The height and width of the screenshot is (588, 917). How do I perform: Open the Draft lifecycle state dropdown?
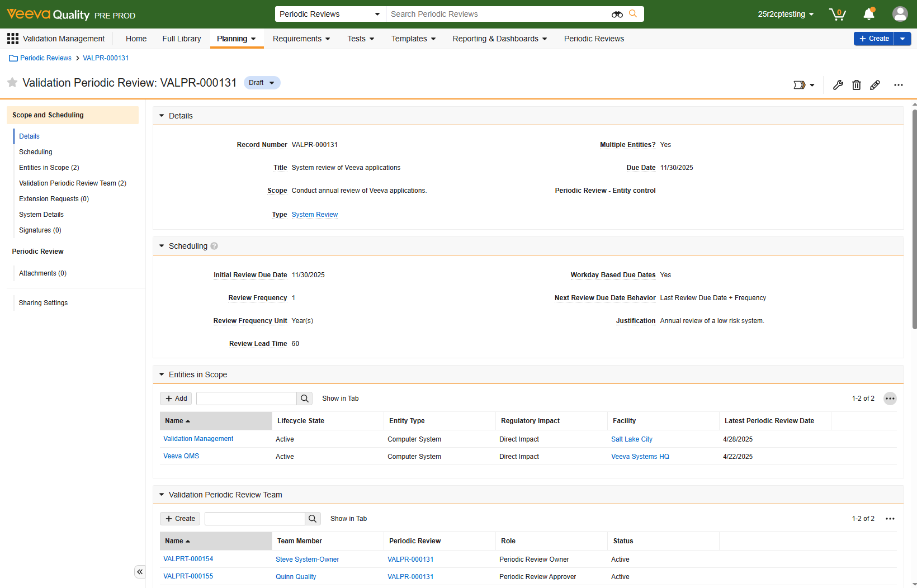coord(262,83)
